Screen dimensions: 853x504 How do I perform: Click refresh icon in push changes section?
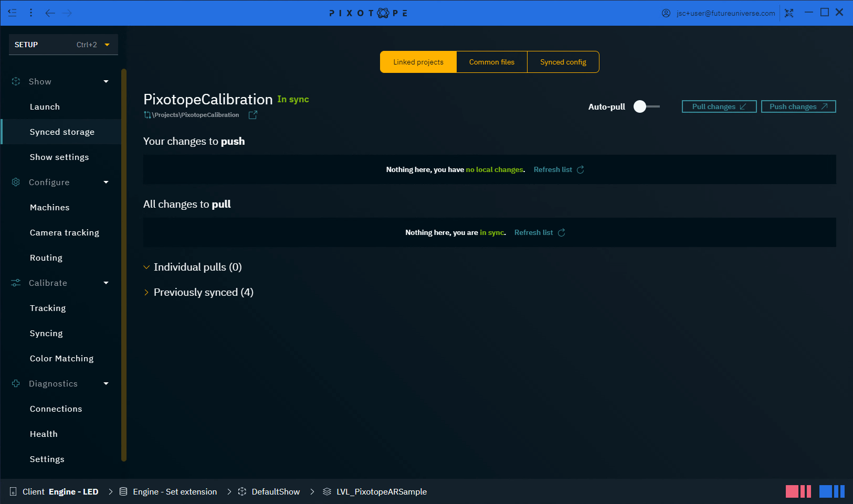point(581,169)
